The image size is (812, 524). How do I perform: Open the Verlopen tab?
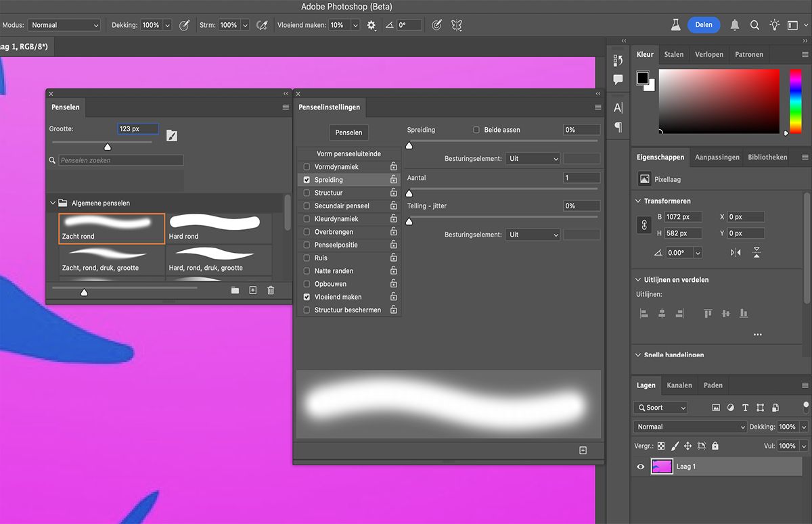point(708,54)
